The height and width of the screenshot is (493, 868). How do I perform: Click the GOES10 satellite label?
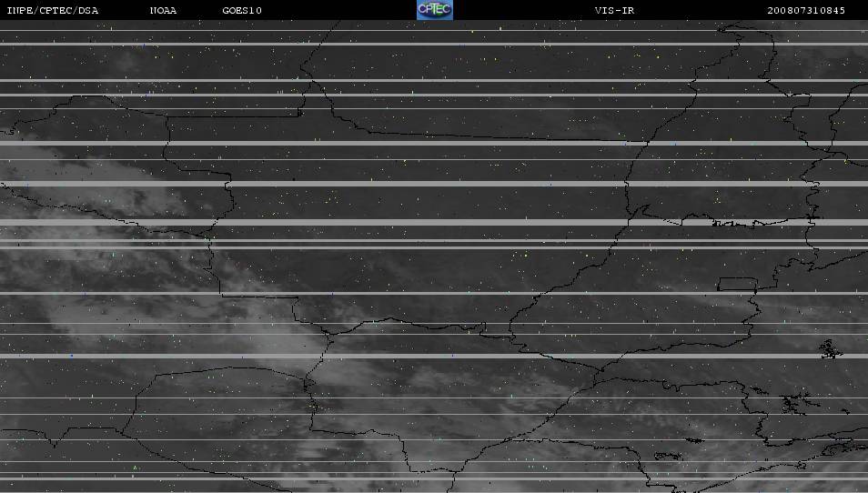click(x=242, y=11)
